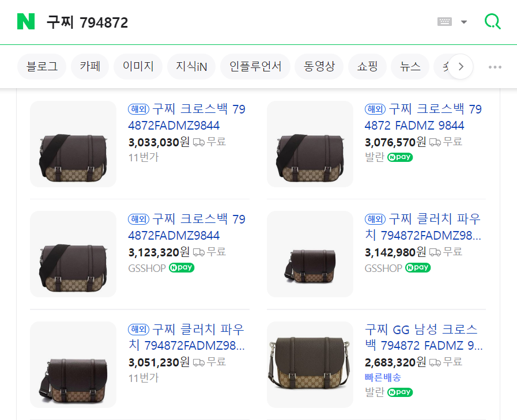This screenshot has width=517, height=420.
Task: Open the 쇼핑 tab
Action: pos(367,66)
